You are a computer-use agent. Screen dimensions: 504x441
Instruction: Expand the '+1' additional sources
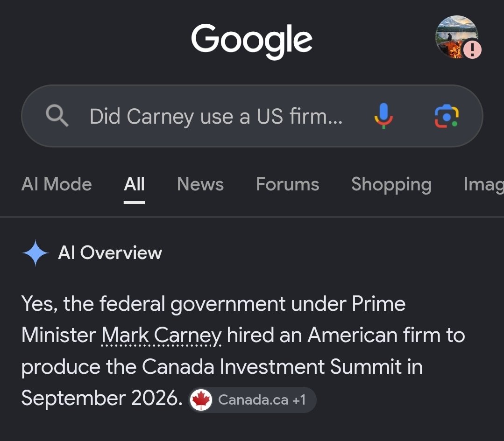tap(299, 400)
